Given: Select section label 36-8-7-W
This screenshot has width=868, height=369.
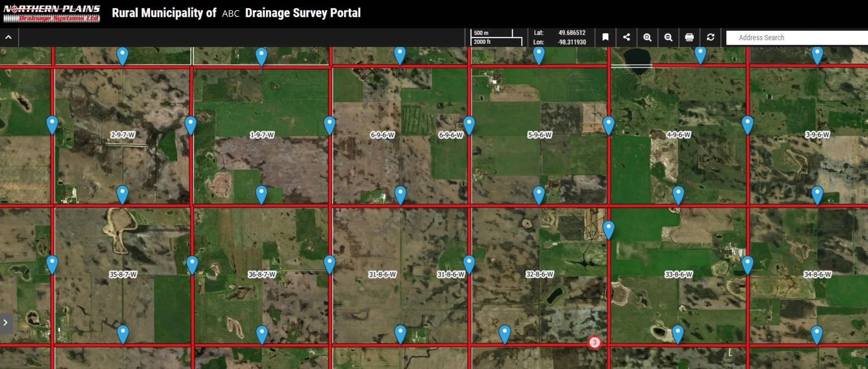Looking at the screenshot, I should 262,274.
